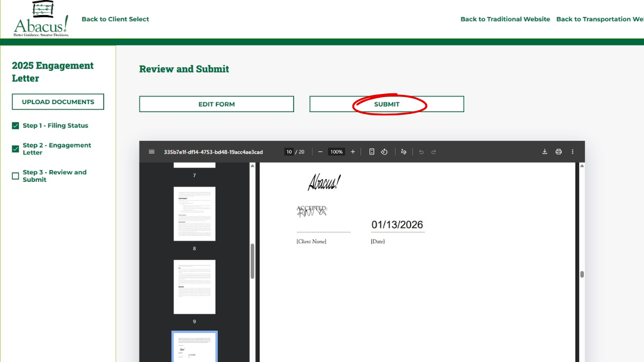Viewport: 644px width, 362px height.
Task: Toggle Step 2 - Engagement Letter checkbox
Action: (x=16, y=149)
